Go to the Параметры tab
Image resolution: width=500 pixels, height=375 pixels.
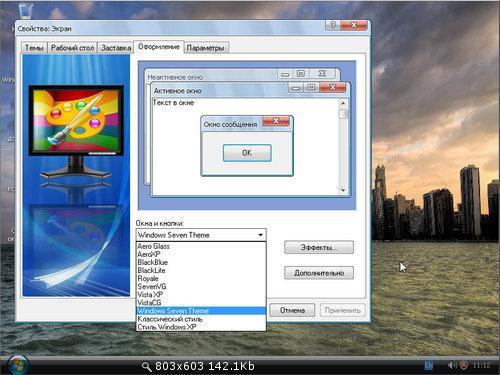[206, 48]
